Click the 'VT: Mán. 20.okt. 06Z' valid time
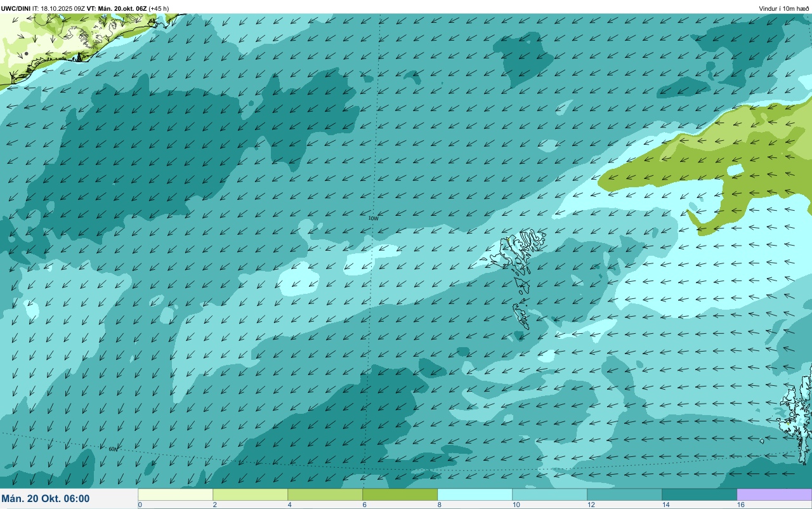 coord(117,8)
